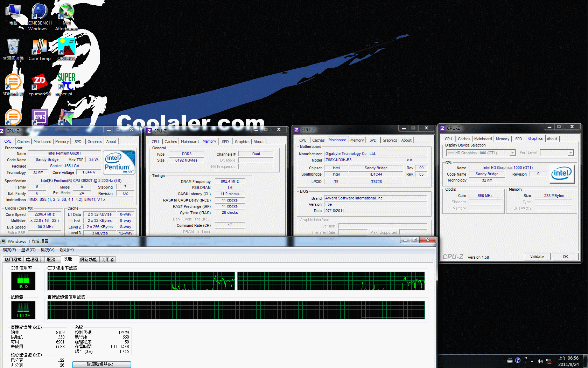Click the Gigabyte Technology Co., Ltd. manufacturer field
The image size is (588, 368).
coord(376,154)
